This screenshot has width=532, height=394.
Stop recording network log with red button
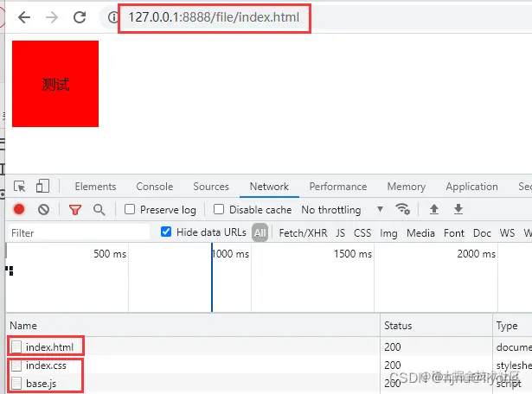pyautogui.click(x=19, y=209)
